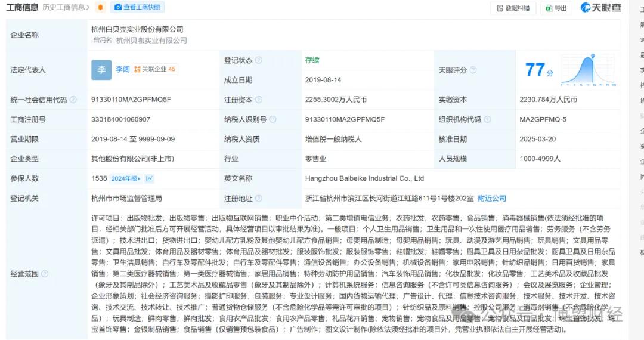Click registration authority 杭州市市场监督管理局
Screen dimensions: 644x340
point(126,198)
